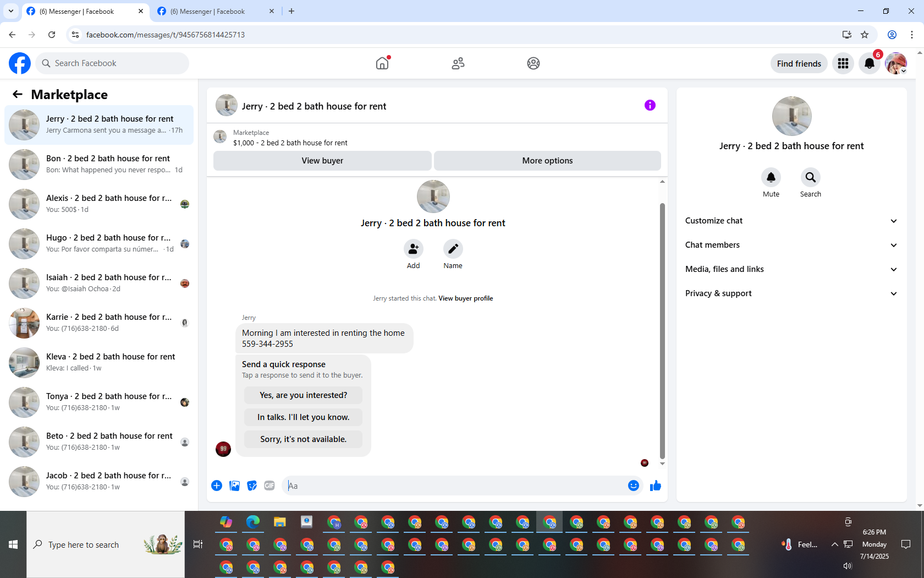Expand Privacy & support section

click(x=791, y=293)
